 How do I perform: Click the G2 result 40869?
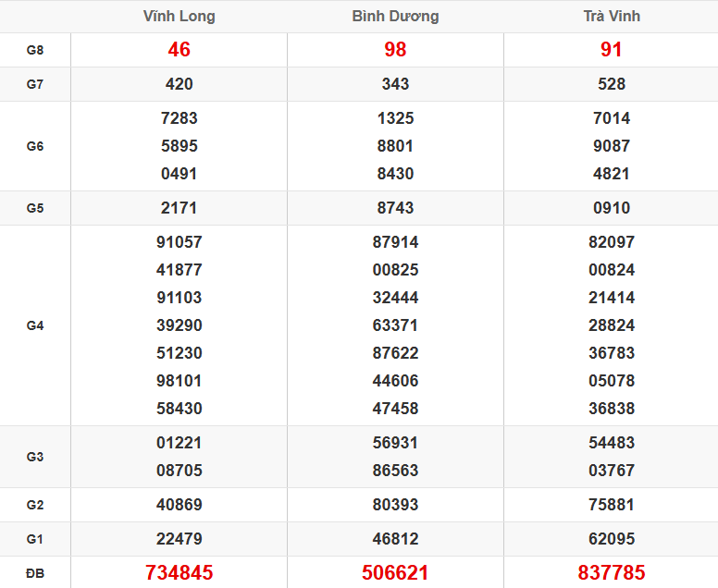click(179, 505)
